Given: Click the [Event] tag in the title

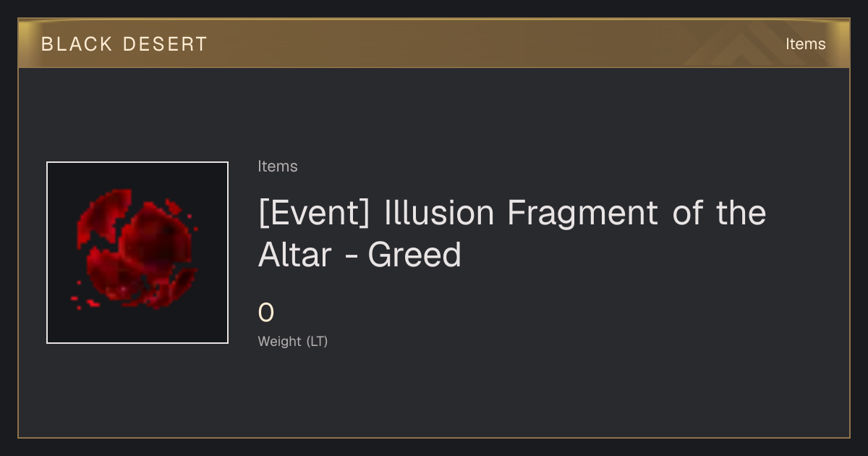Looking at the screenshot, I should click(315, 213).
